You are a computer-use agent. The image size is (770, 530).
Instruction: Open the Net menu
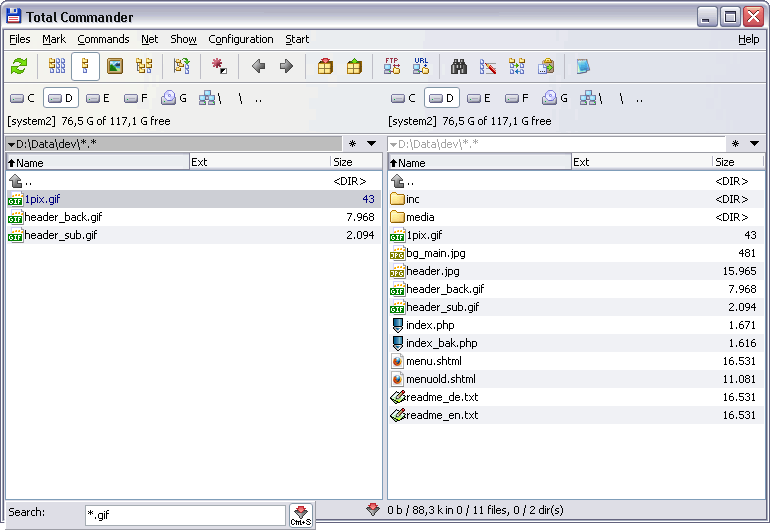point(150,39)
